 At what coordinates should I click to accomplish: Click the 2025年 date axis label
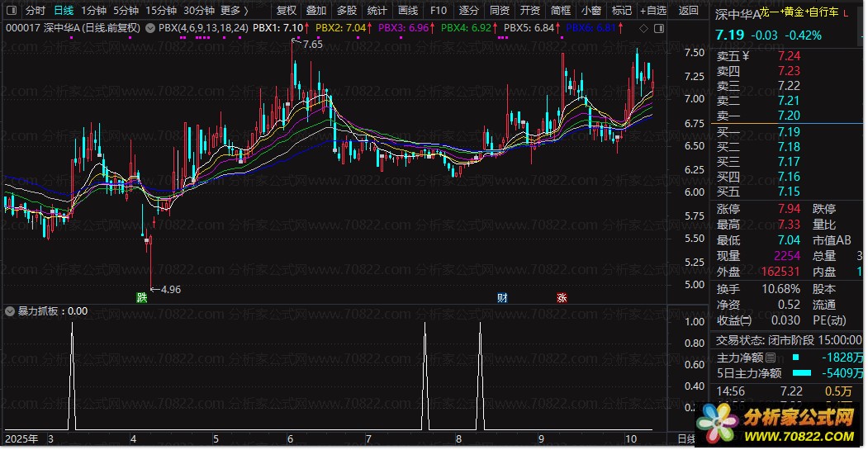coord(21,439)
